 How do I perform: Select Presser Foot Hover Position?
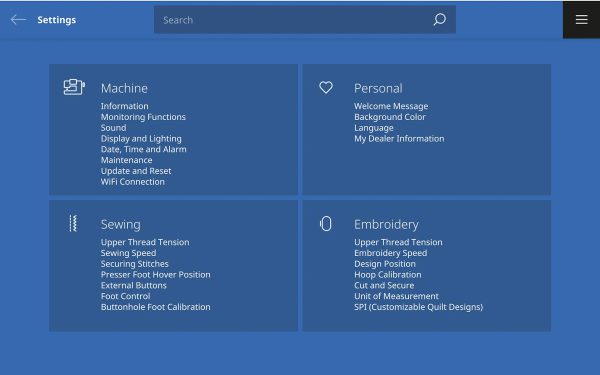click(155, 275)
